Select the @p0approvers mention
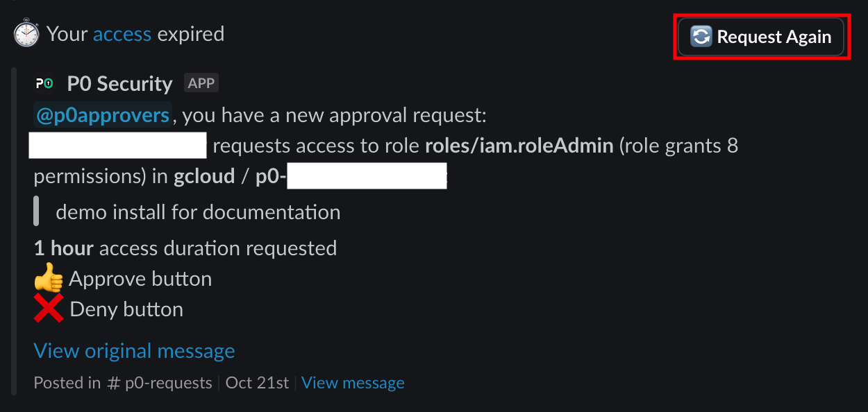The height and width of the screenshot is (412, 868). coord(103,115)
